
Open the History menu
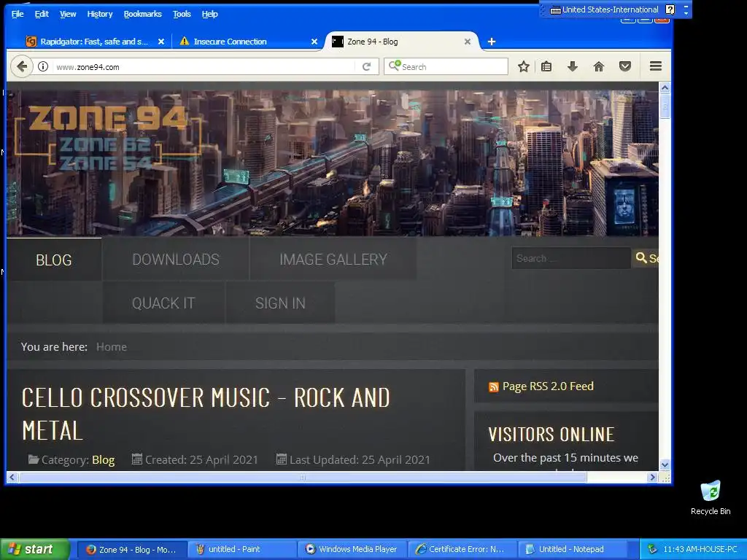[99, 14]
